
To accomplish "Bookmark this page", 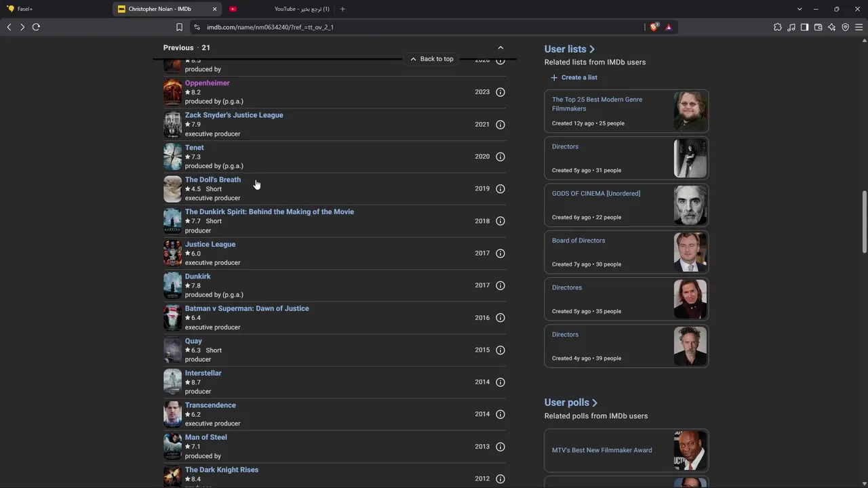I will 179,27.
